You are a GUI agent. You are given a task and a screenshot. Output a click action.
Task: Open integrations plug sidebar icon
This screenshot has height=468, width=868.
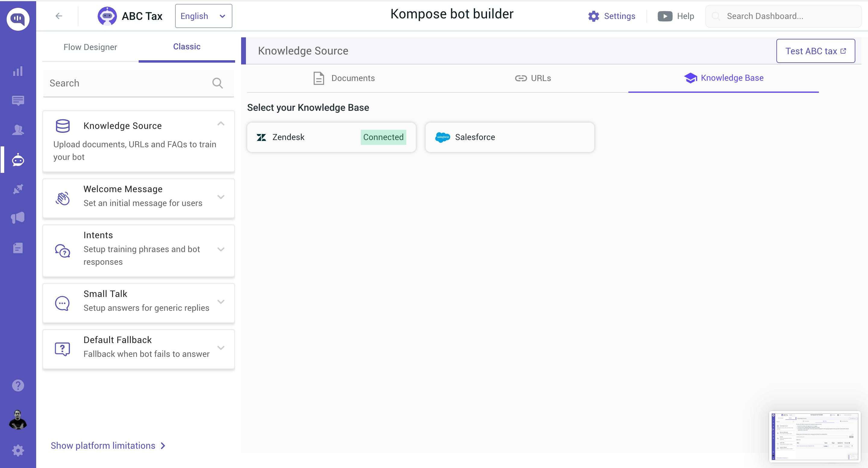point(18,189)
